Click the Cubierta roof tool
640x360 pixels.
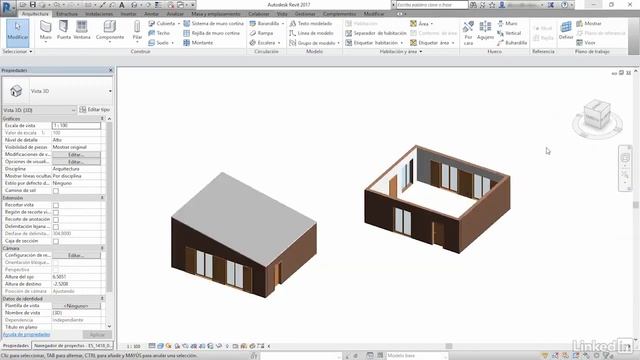point(164,24)
